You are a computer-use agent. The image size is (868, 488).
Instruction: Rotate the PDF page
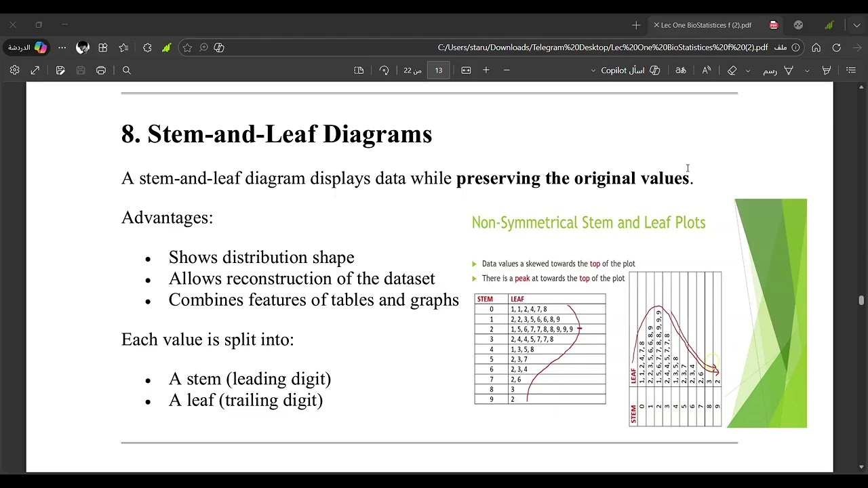[384, 70]
